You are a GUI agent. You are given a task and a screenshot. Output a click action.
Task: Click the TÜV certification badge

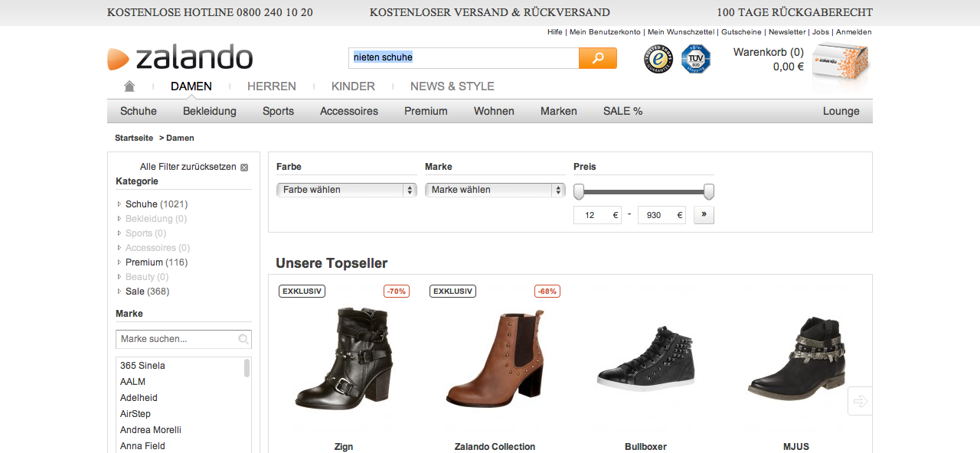pyautogui.click(x=696, y=59)
